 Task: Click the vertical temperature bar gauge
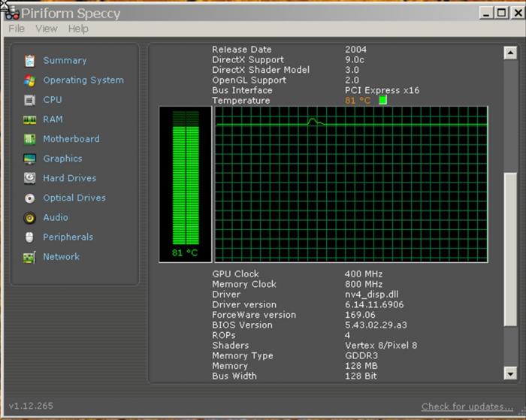(x=185, y=177)
